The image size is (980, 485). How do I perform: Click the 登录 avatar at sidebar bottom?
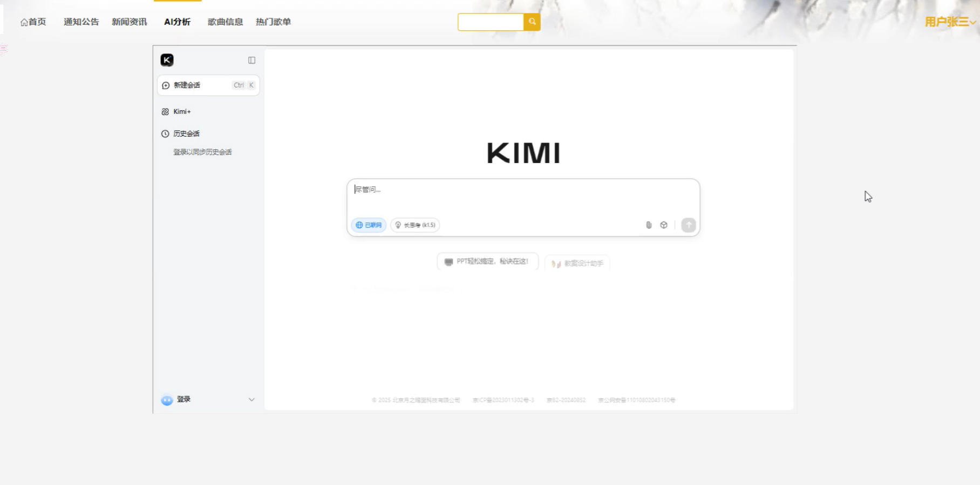click(x=167, y=400)
